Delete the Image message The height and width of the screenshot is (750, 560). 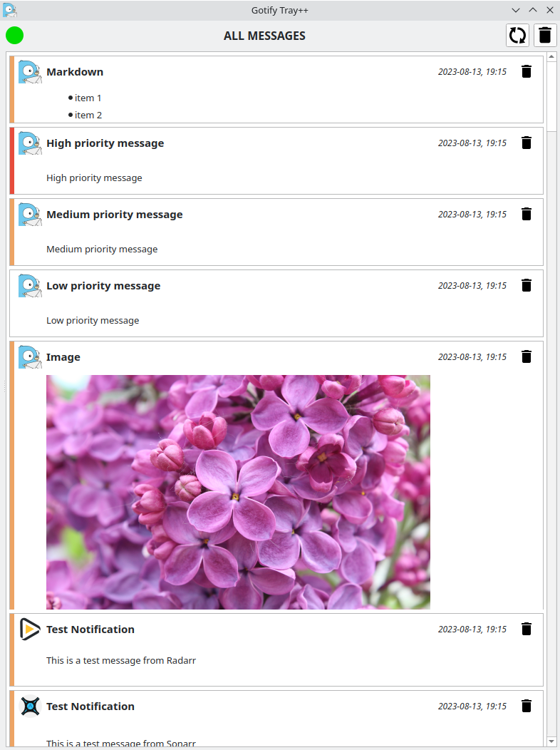click(527, 357)
